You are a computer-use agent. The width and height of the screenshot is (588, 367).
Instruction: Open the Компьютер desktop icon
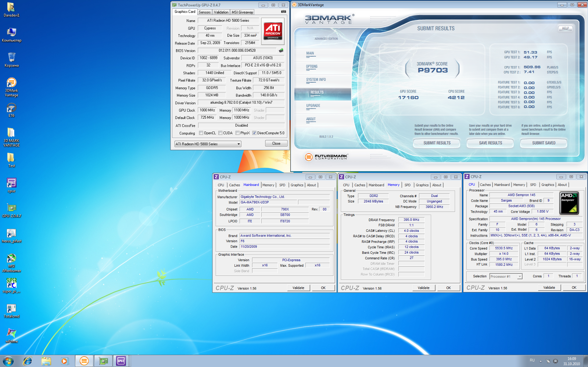point(11,35)
